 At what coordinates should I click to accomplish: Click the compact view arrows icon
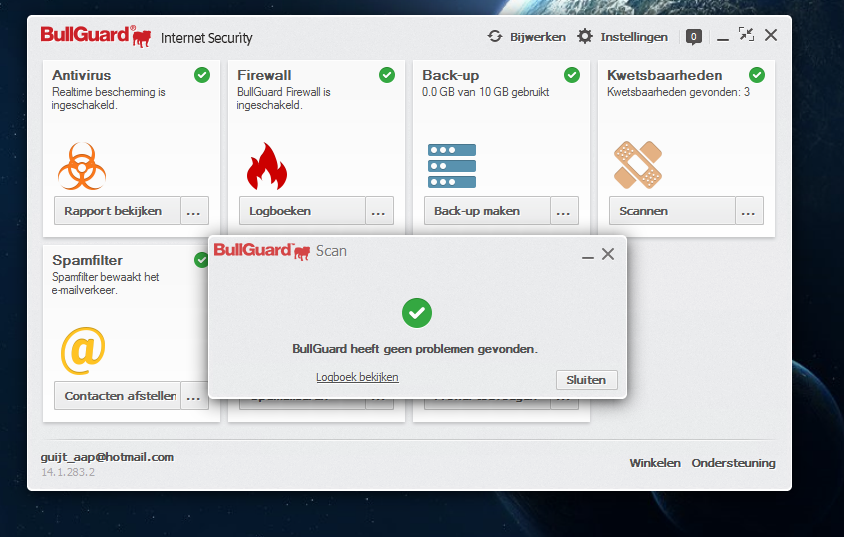click(746, 34)
